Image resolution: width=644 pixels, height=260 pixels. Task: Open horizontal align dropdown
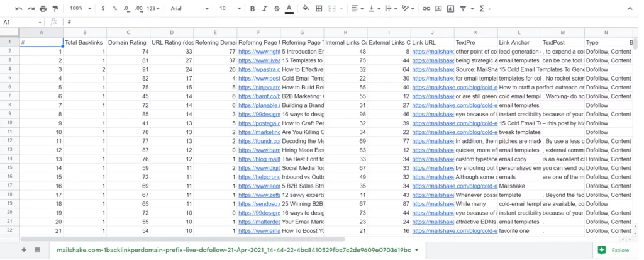pyautogui.click(x=358, y=9)
